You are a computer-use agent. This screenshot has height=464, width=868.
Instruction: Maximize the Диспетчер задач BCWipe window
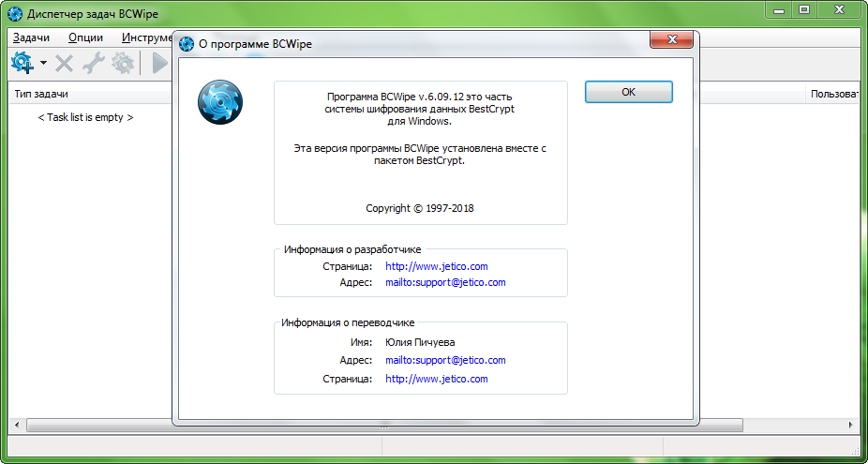[804, 9]
